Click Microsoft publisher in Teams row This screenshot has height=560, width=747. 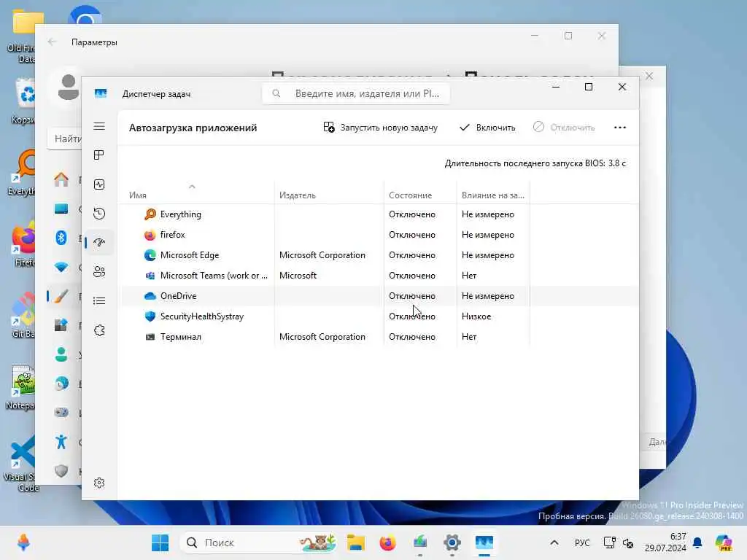298,275
